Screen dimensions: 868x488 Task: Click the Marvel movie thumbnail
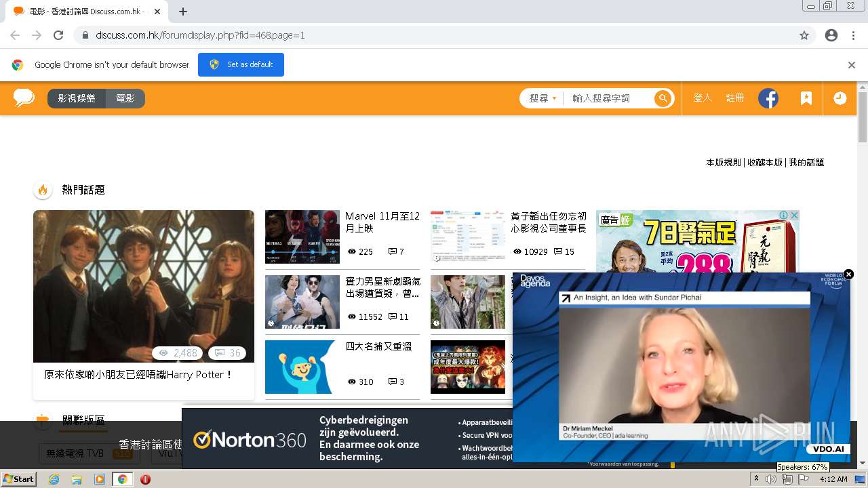(302, 237)
